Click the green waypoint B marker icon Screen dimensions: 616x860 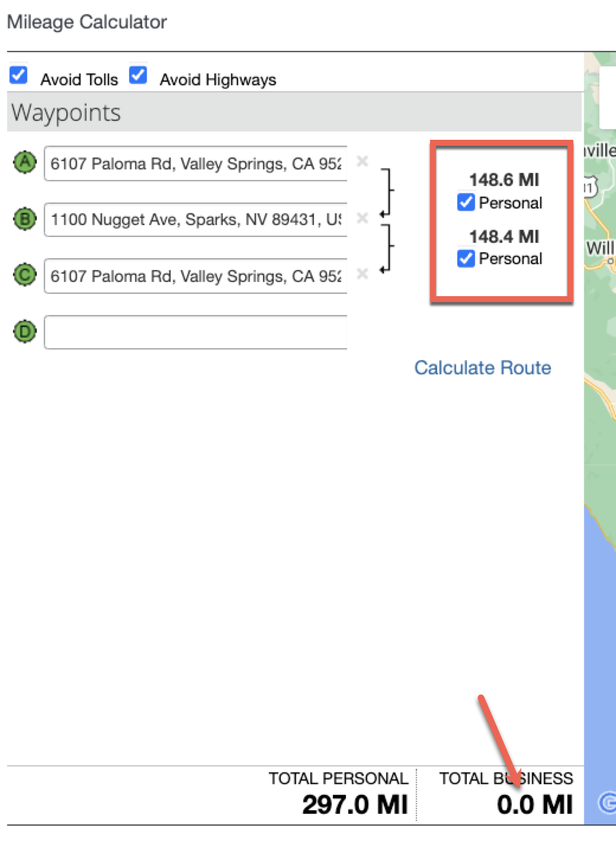pyautogui.click(x=25, y=219)
